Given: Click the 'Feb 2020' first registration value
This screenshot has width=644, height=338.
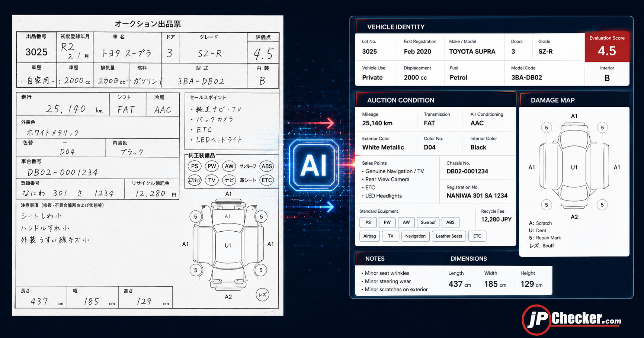Looking at the screenshot, I should tap(417, 52).
